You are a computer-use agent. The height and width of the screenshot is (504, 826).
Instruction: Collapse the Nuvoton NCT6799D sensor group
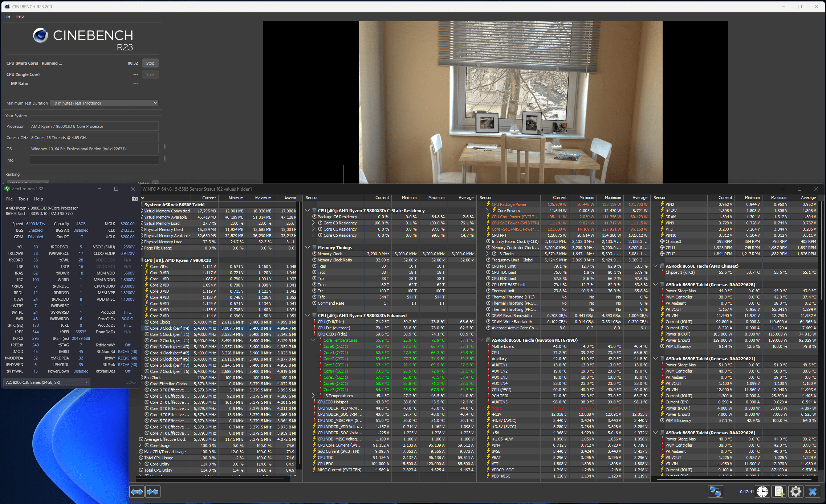(x=481, y=340)
